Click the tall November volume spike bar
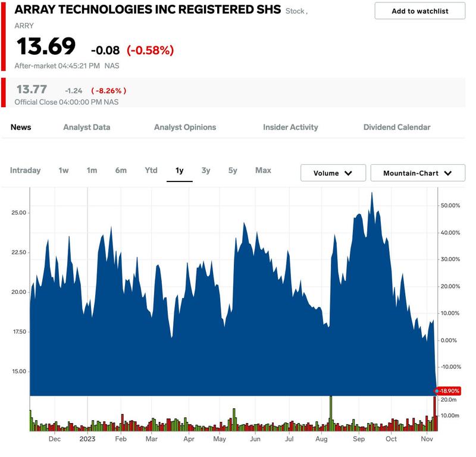 (435, 414)
